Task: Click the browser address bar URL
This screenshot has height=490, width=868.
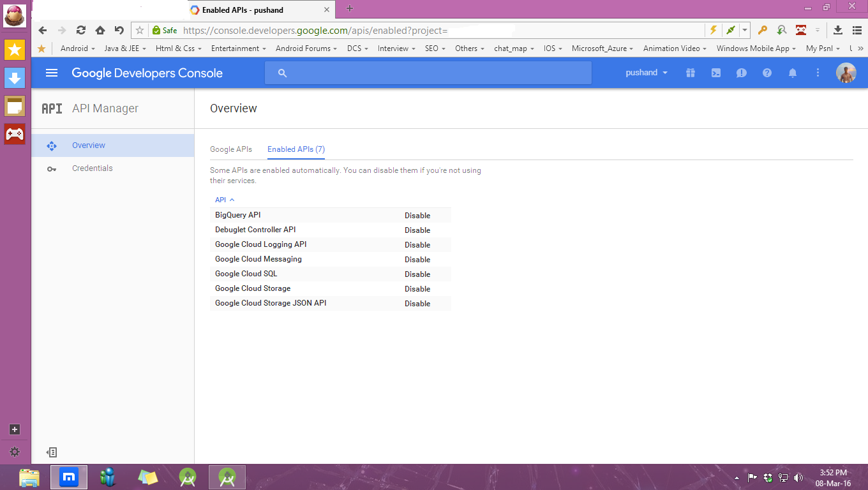Action: tap(315, 30)
